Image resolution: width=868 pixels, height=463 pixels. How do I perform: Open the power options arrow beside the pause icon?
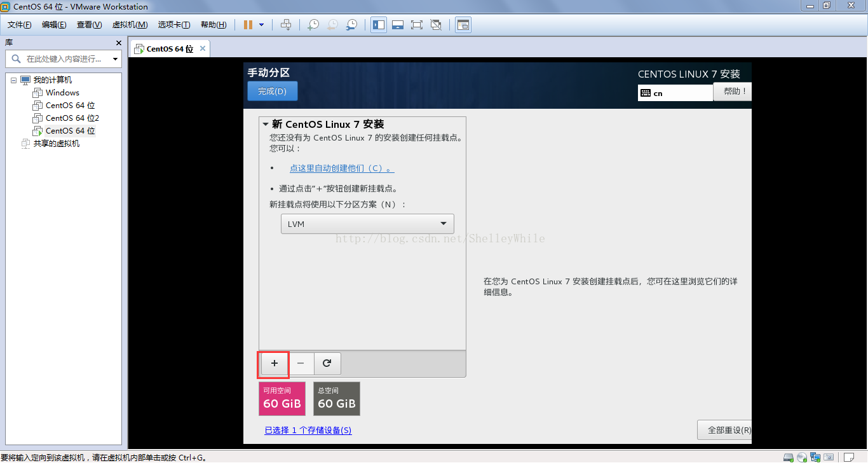tap(261, 25)
